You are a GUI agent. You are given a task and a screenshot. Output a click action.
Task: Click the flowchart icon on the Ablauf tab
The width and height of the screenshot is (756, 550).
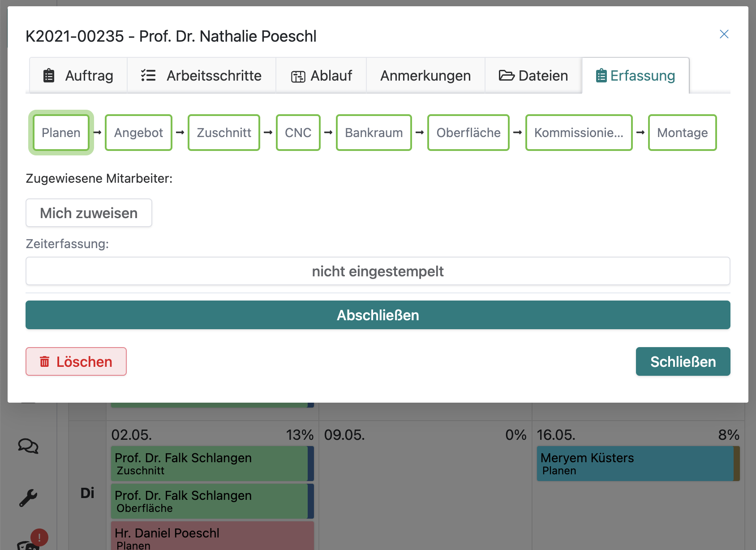pos(298,75)
